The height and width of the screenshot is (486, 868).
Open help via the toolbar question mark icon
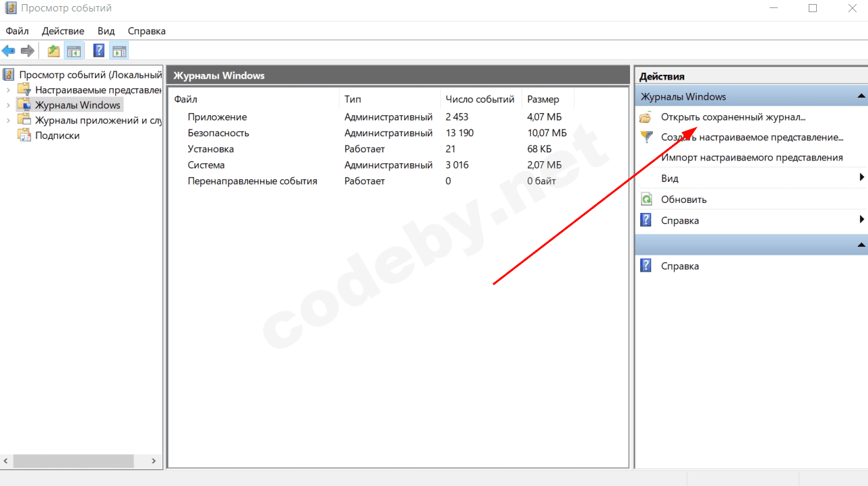pyautogui.click(x=99, y=51)
